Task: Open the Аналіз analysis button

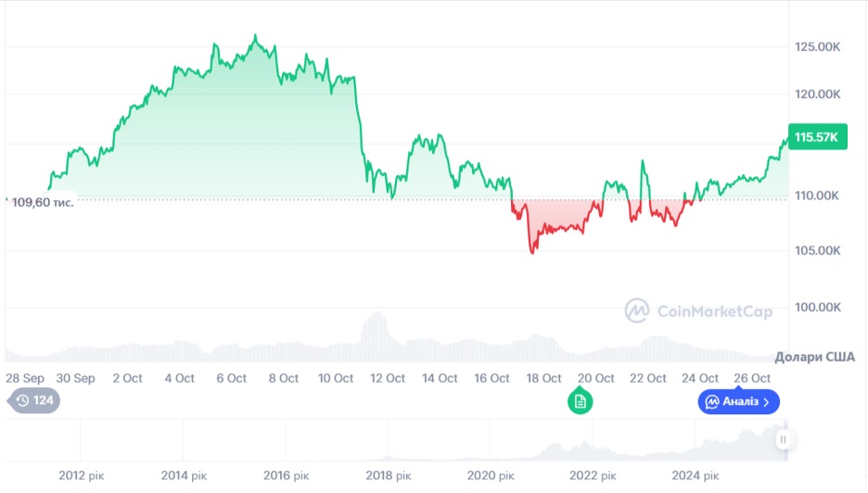Action: click(x=738, y=401)
